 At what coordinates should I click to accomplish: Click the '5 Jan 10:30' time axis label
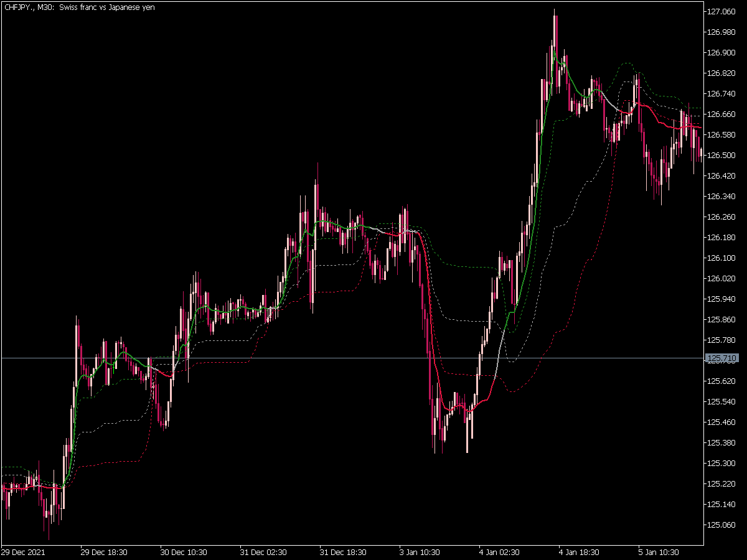point(660,552)
